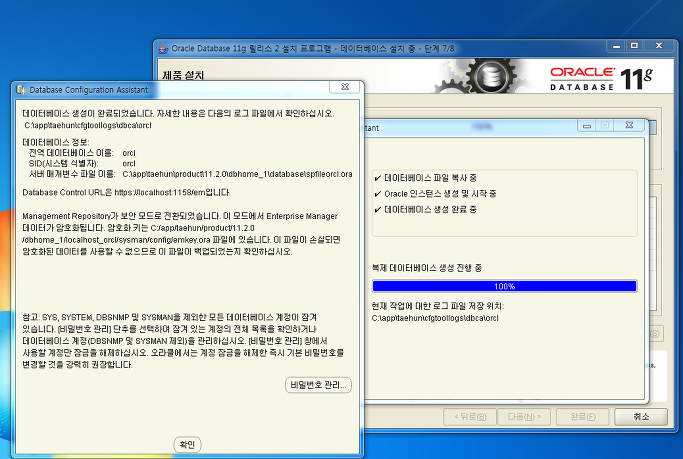
Task: Click the Database Configuration Assistant title icon
Action: tap(21, 90)
